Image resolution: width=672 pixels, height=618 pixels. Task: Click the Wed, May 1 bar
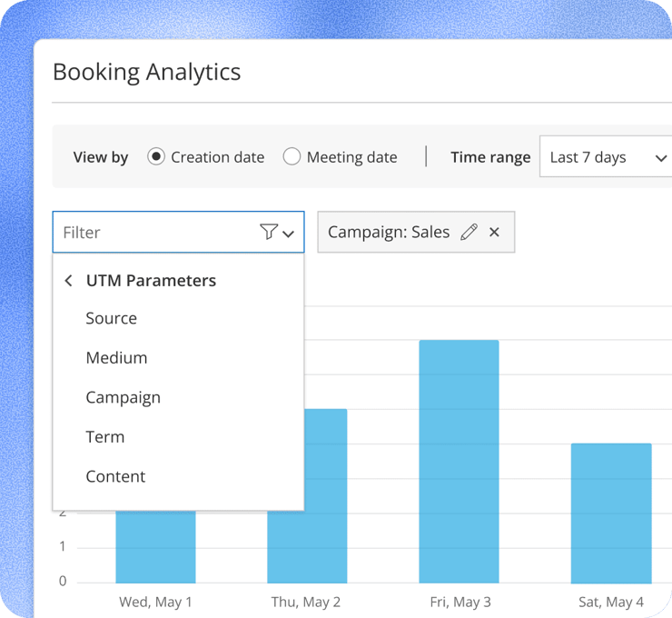click(x=155, y=547)
